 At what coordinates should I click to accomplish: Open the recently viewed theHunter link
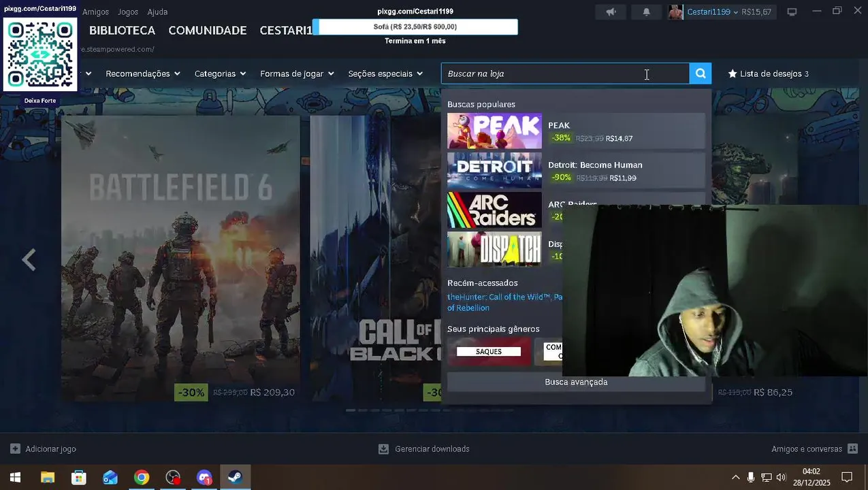point(504,302)
